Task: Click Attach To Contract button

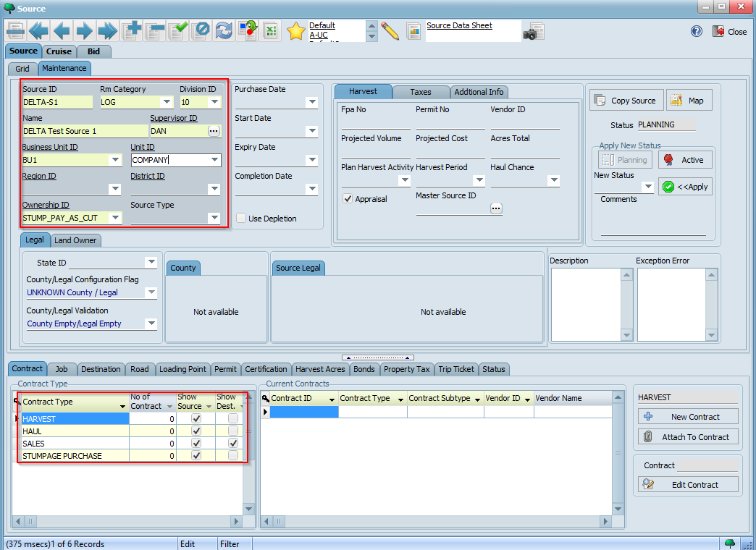Action: pos(688,436)
